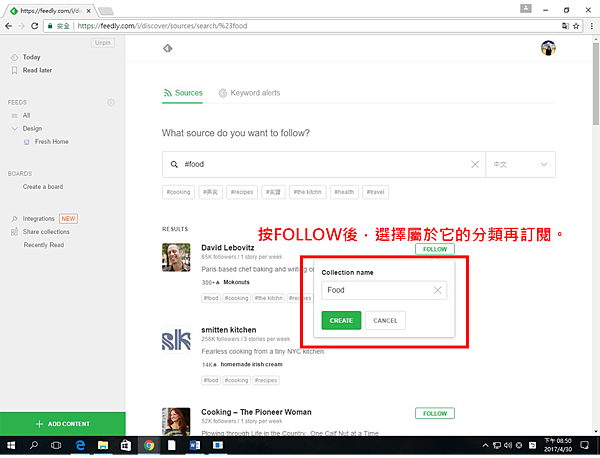Collapse the Design feed category

[15, 129]
